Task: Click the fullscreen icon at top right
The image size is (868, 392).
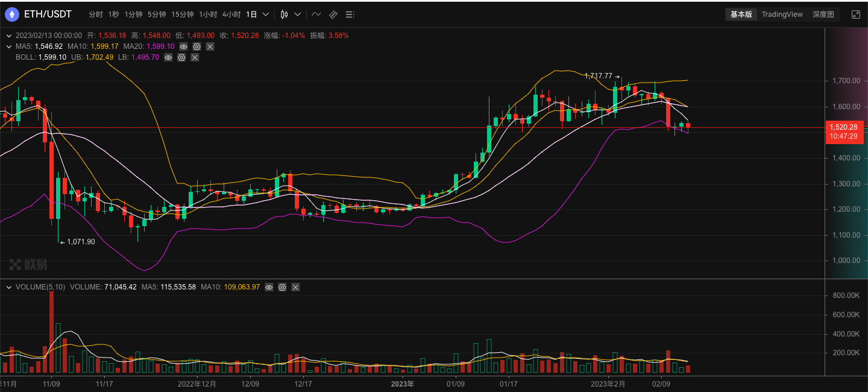Action: [x=855, y=14]
